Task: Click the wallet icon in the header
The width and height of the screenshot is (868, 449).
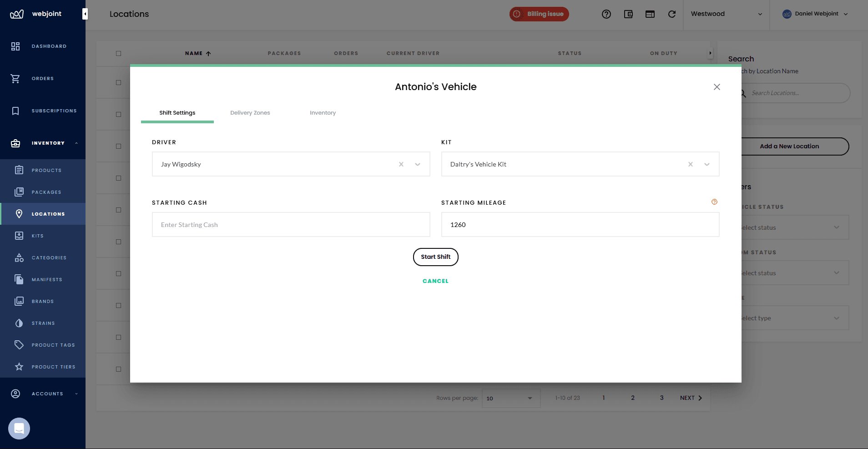Action: [x=628, y=14]
